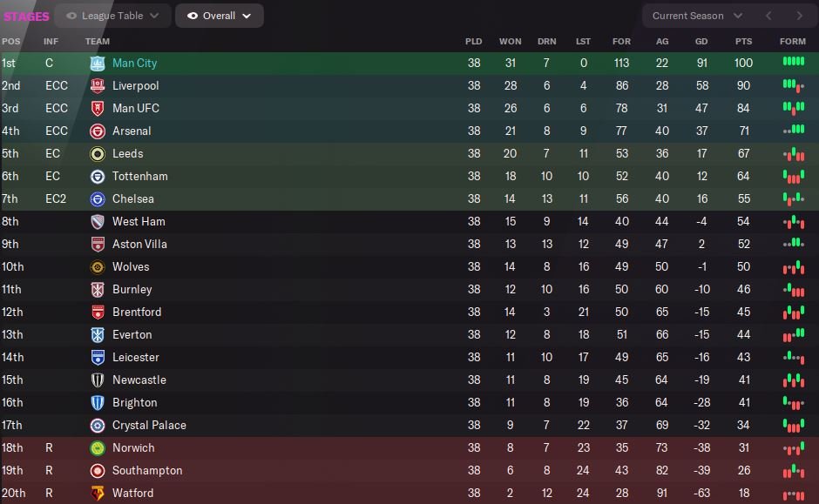Click the Wolves club badge icon
Screen dimensions: 819x504
click(98, 267)
